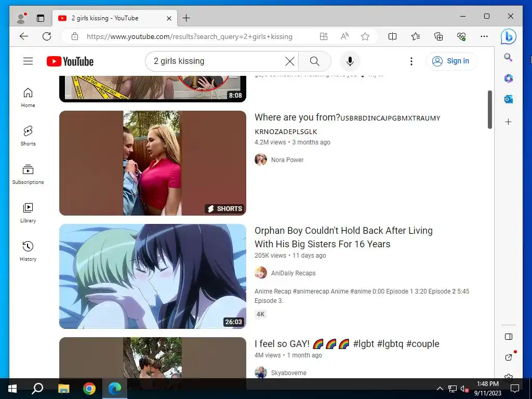Click the browser Back arrow
The width and height of the screenshot is (532, 399).
[24, 36]
